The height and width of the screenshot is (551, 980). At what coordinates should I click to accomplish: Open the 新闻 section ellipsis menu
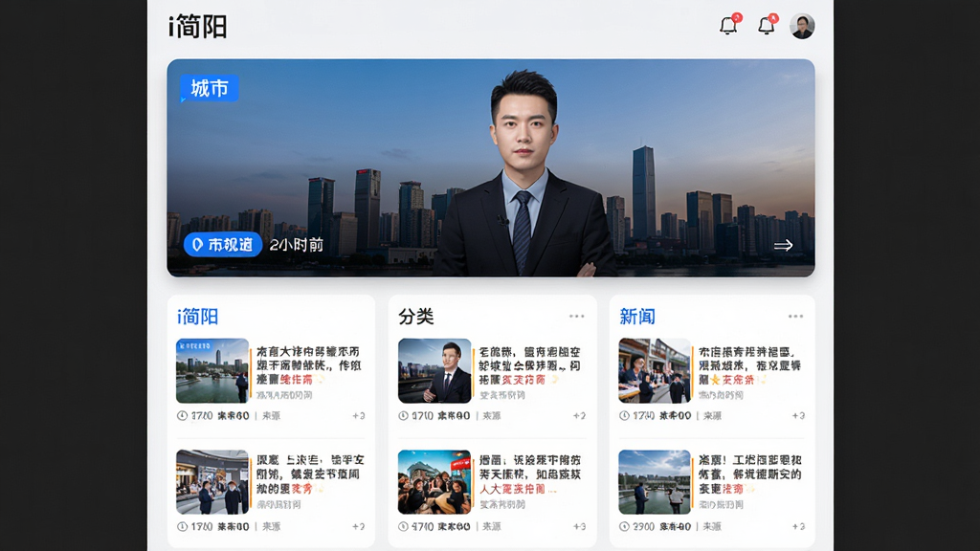(795, 316)
